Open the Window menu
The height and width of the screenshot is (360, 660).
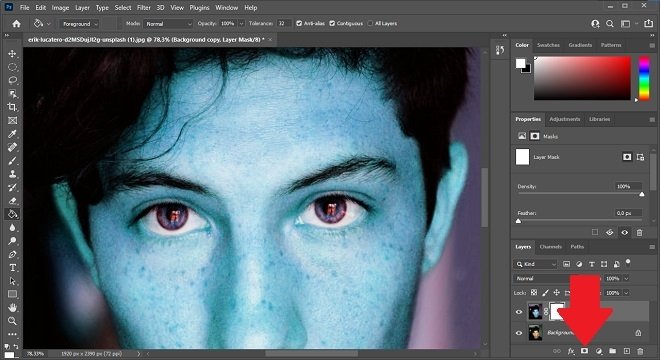click(x=226, y=8)
